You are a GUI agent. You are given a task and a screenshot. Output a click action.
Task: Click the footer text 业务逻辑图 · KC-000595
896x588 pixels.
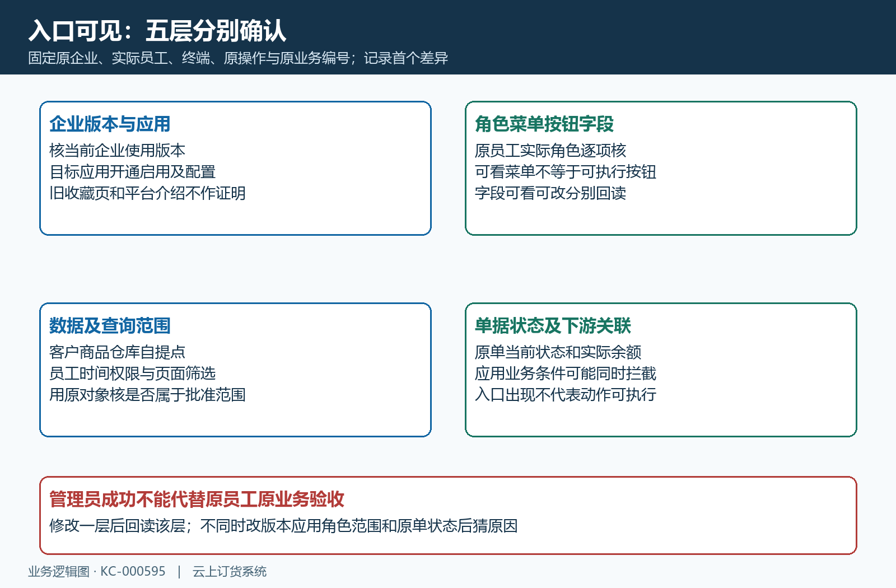[97, 571]
